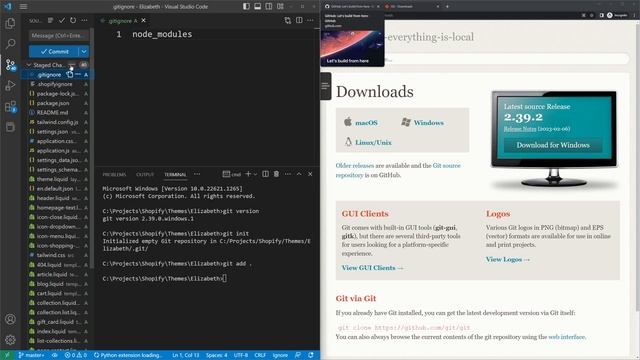Open Customize Layout icon in title bar
This screenshot has height=360, width=640.
(x=280, y=7)
